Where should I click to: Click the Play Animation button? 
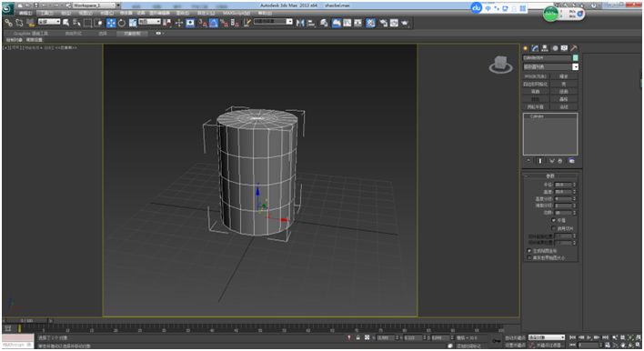589,337
